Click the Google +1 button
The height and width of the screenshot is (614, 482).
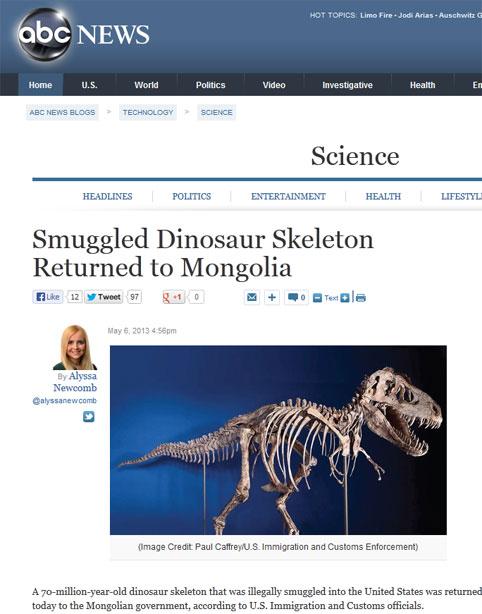[173, 297]
